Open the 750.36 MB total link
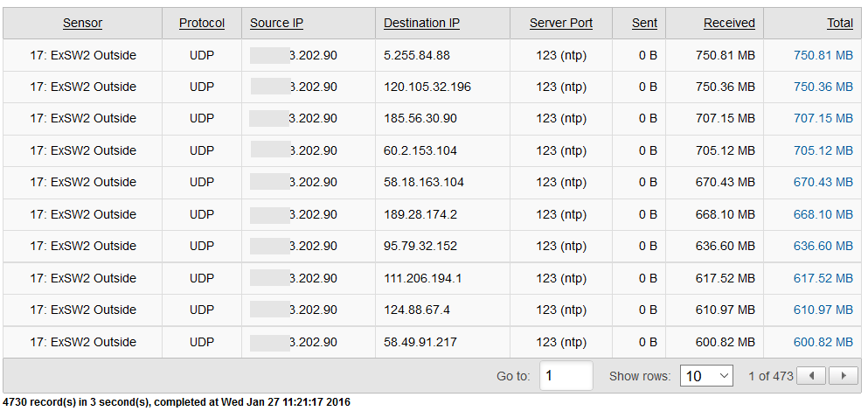Viewport: 868px width, 411px height. click(x=823, y=87)
